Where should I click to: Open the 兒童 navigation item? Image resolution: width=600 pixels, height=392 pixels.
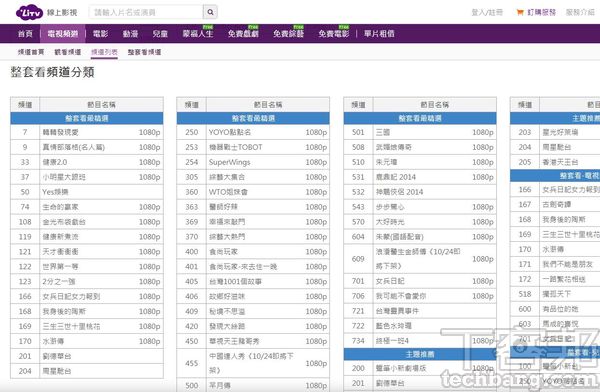point(160,34)
